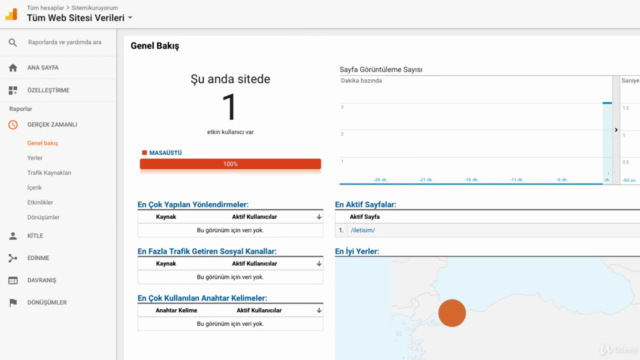Click the active user count 1
The height and width of the screenshot is (360, 640).
point(229,107)
